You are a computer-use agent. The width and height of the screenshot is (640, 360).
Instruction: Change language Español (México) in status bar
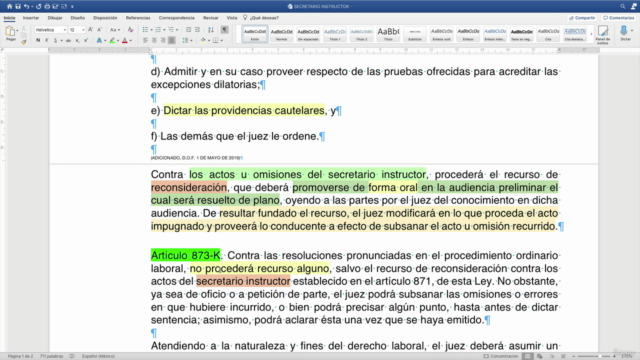pos(98,356)
